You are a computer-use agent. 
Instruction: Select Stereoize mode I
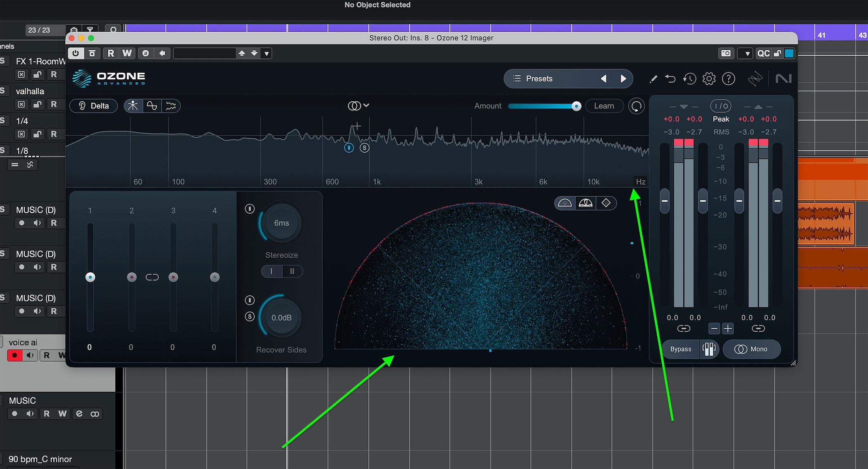pyautogui.click(x=272, y=271)
